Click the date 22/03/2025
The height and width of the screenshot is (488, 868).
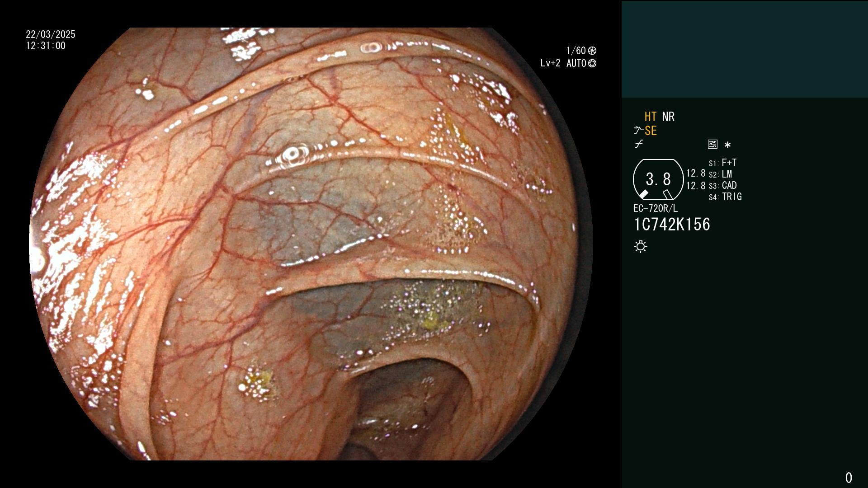(x=51, y=34)
